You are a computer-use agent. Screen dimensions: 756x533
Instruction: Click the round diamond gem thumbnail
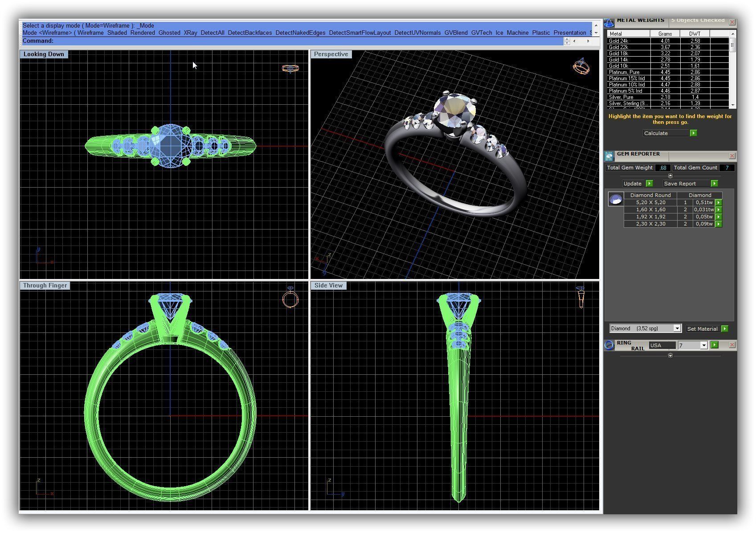[x=616, y=199]
